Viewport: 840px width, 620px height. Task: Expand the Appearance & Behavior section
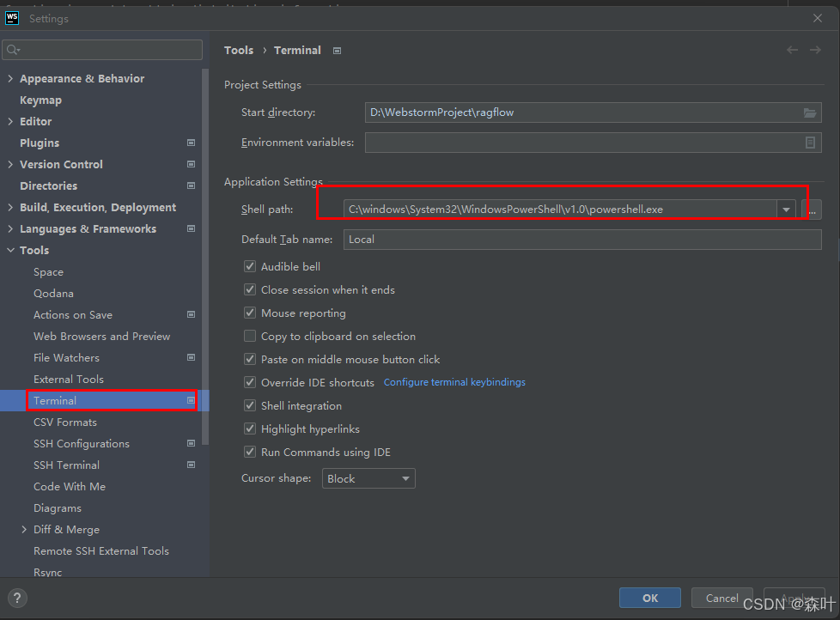click(x=9, y=78)
